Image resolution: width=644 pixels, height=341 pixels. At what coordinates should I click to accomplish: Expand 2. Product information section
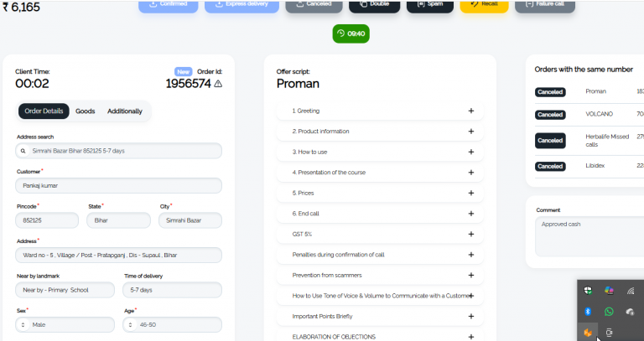click(x=380, y=132)
